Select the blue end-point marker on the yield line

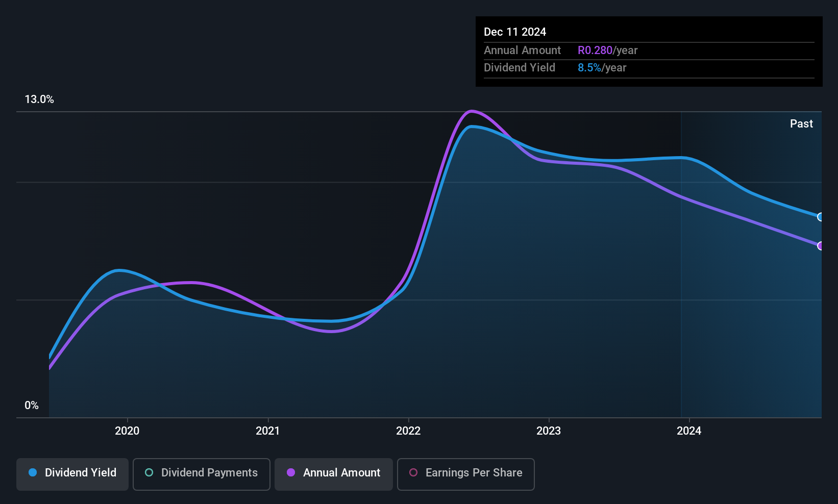[x=820, y=217]
